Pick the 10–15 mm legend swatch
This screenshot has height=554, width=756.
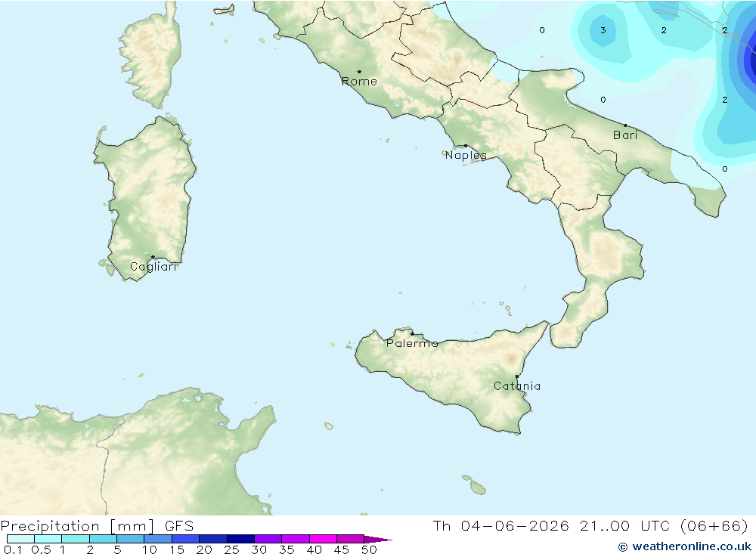(x=158, y=539)
